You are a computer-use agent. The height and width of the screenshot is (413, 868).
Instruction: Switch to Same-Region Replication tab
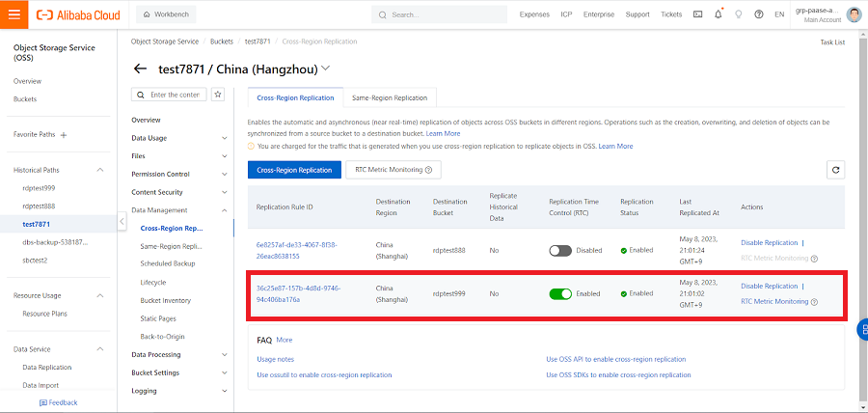point(390,97)
